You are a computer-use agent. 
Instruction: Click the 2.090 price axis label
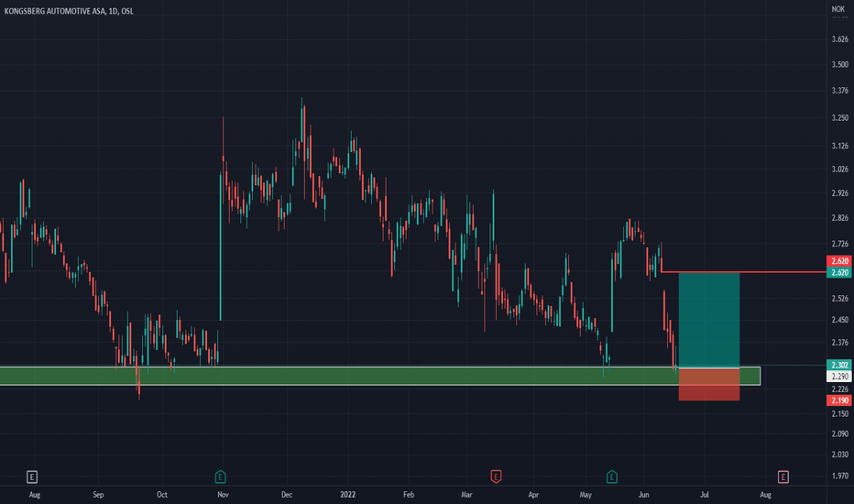840,434
